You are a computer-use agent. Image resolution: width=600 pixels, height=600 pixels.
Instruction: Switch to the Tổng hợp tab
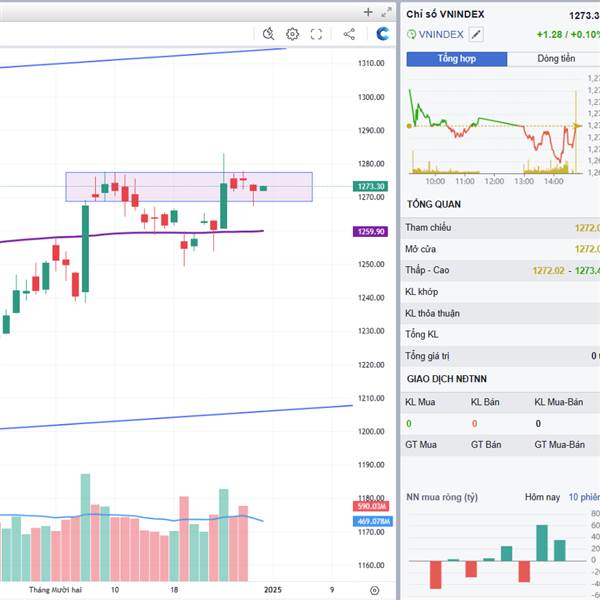pos(457,59)
